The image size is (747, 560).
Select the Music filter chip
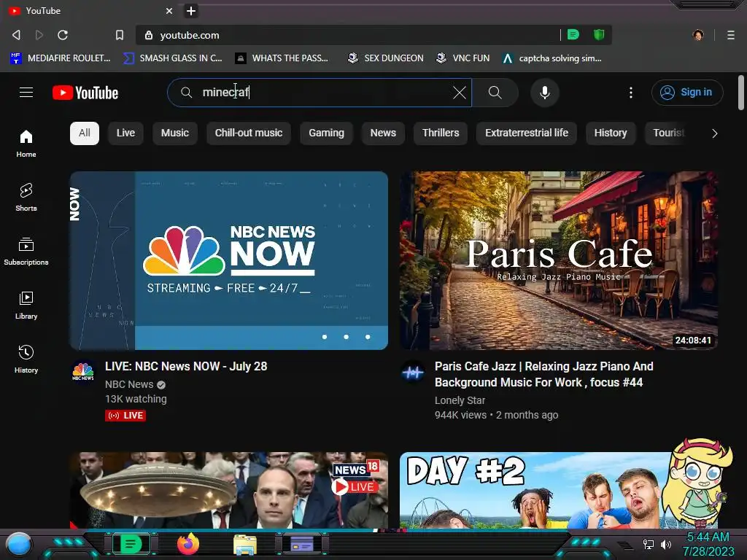click(x=175, y=133)
